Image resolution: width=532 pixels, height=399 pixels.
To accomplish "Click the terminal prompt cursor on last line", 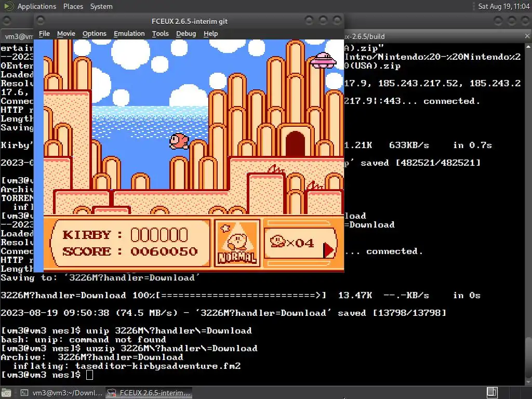I will click(89, 375).
